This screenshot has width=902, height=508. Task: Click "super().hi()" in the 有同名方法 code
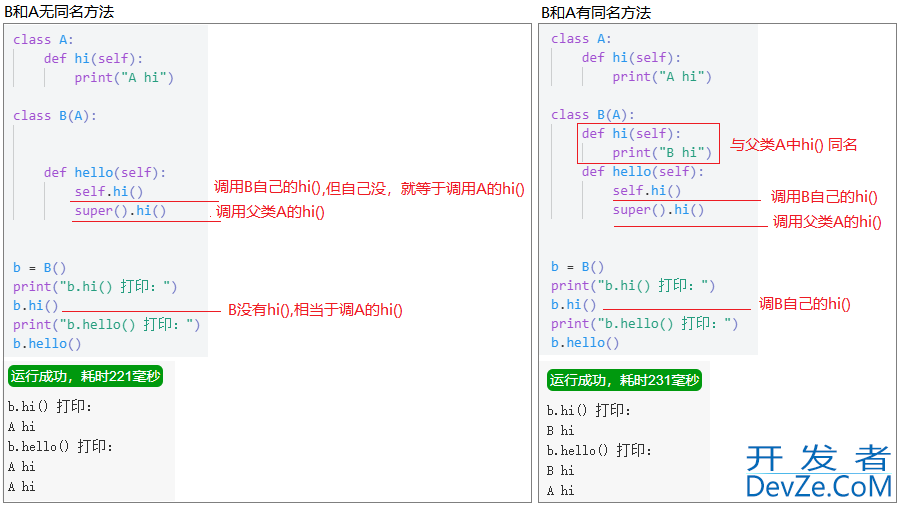658,209
